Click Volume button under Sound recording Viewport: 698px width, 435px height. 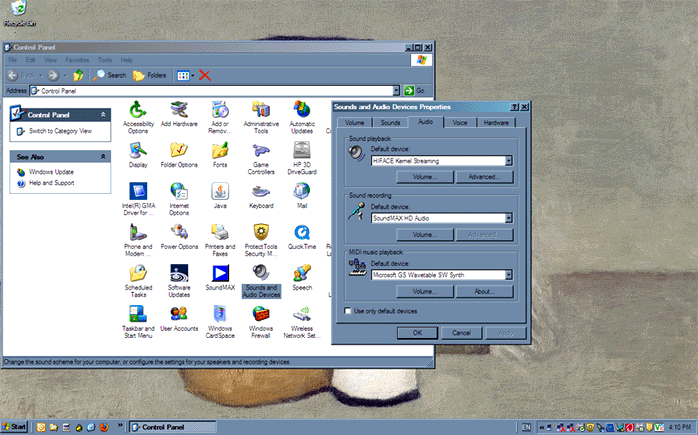[x=425, y=235]
